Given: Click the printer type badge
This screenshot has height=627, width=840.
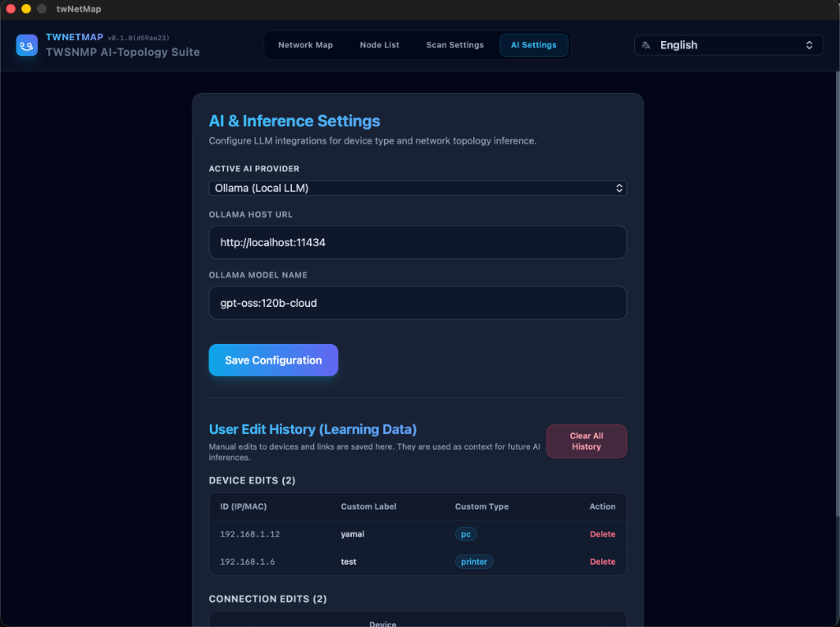Looking at the screenshot, I should (x=474, y=561).
